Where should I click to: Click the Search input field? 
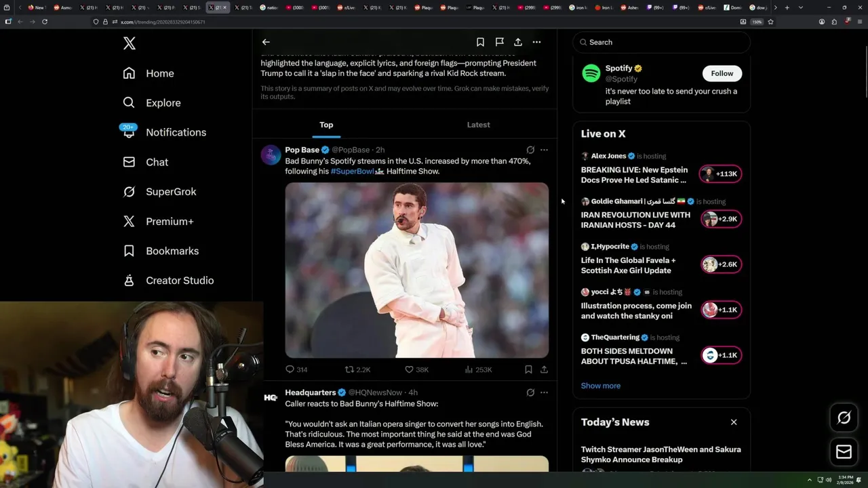[661, 42]
